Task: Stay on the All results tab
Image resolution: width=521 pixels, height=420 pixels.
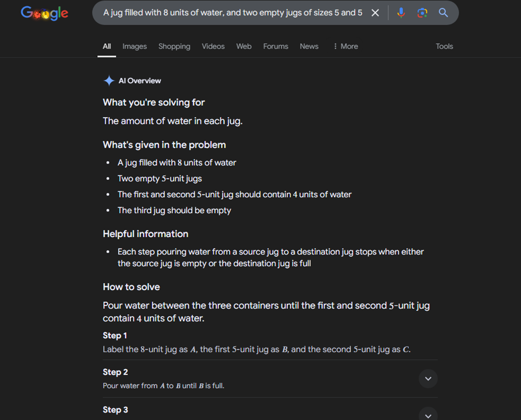Action: [106, 46]
